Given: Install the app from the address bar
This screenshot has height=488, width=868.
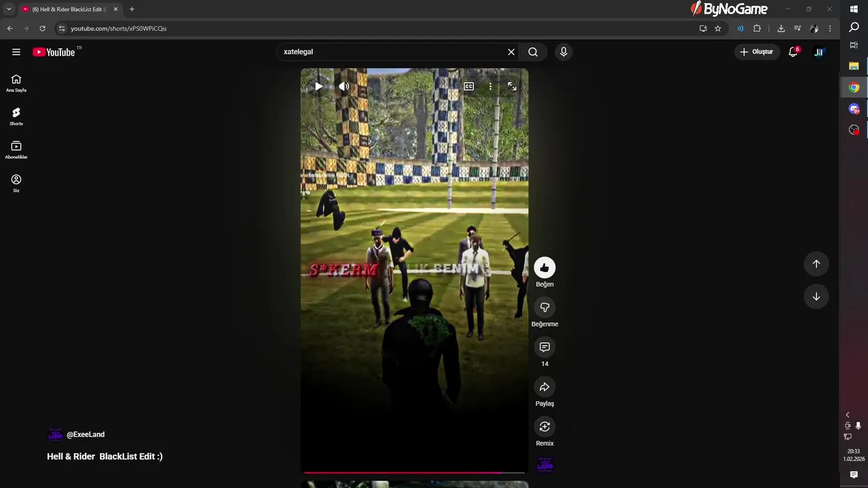Looking at the screenshot, I should tap(703, 28).
